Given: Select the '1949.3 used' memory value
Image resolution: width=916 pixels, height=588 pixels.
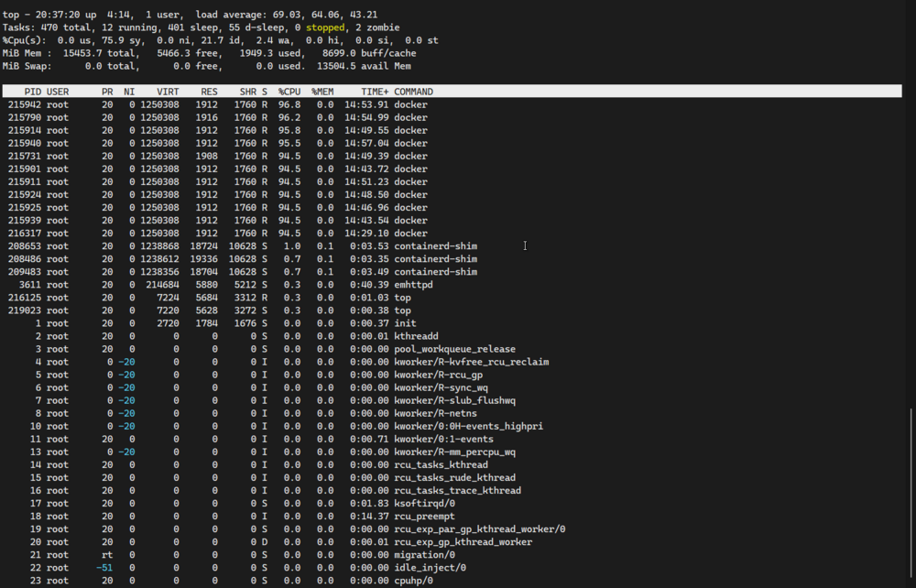Looking at the screenshot, I should 272,53.
